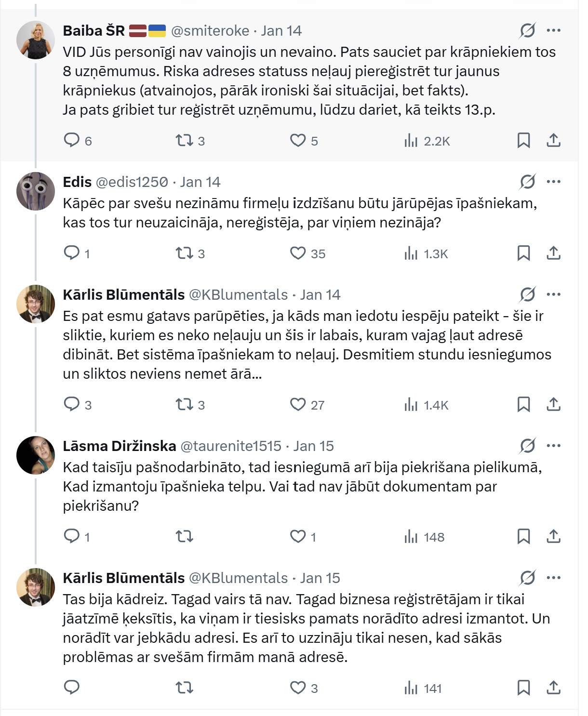Open more options on Lāsma Diržinska's tweet
This screenshot has width=588, height=716.
click(x=553, y=446)
